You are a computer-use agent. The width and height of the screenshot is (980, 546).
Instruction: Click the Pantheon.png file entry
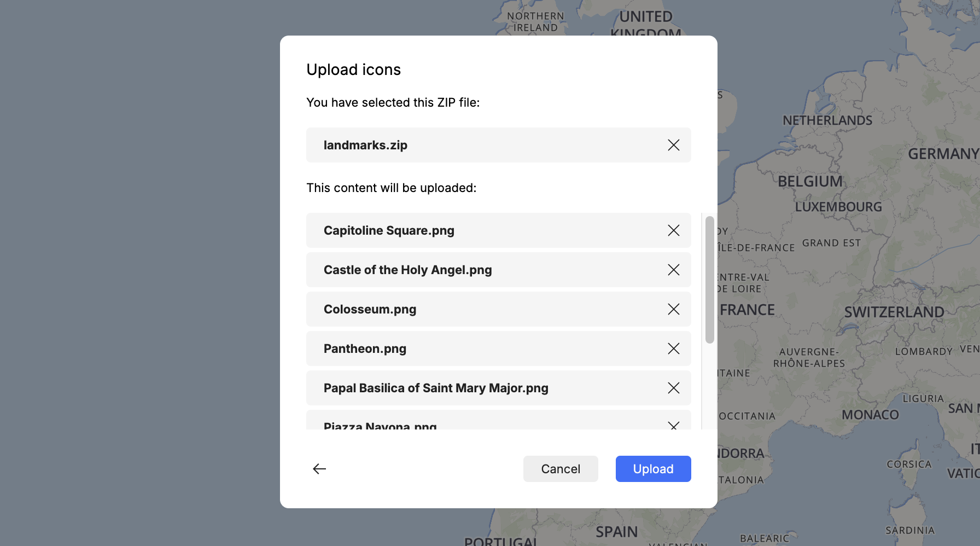pyautogui.click(x=365, y=348)
